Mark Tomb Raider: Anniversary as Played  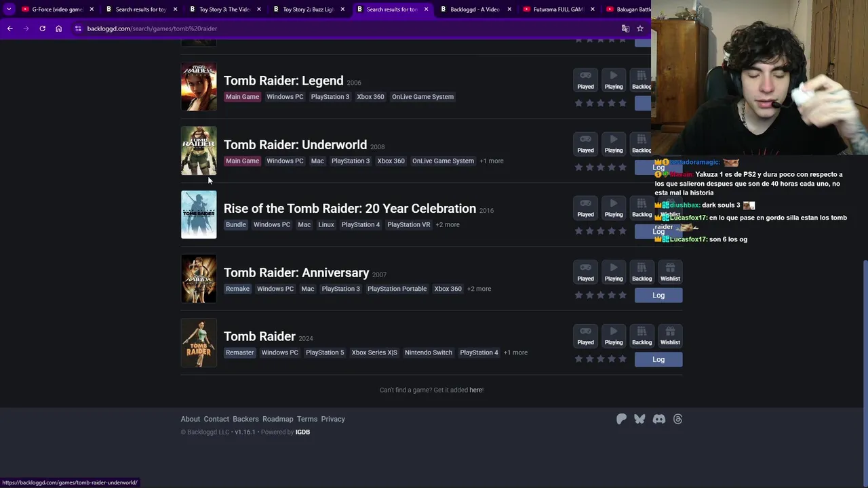(585, 271)
